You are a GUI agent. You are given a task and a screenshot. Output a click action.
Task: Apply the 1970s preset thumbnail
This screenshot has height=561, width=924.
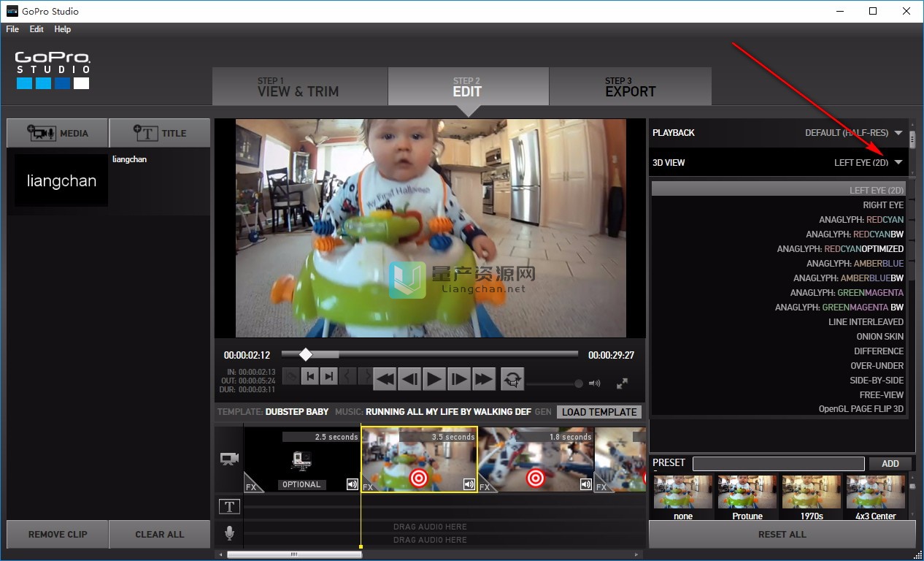(812, 492)
